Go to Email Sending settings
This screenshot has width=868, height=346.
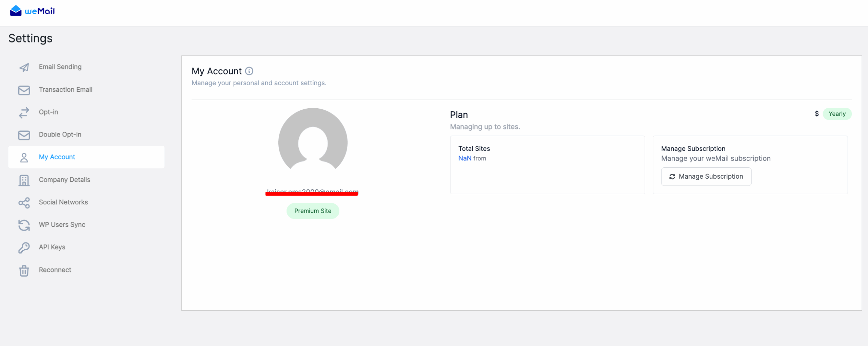click(x=60, y=67)
